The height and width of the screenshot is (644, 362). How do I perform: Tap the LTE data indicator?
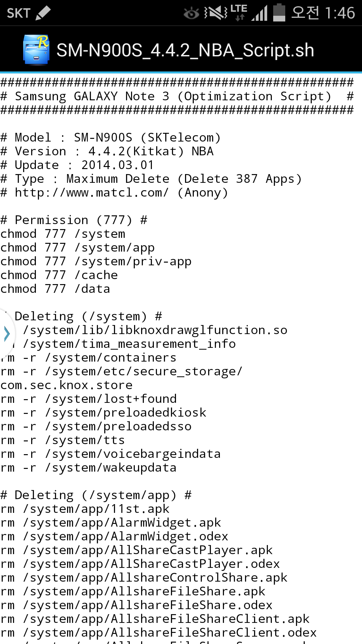coord(239,13)
